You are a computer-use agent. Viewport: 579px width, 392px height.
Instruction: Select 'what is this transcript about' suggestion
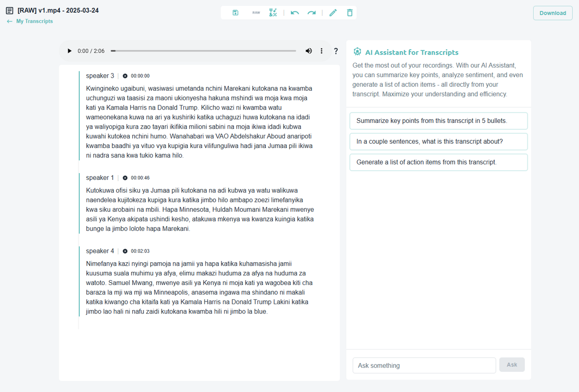(x=439, y=142)
